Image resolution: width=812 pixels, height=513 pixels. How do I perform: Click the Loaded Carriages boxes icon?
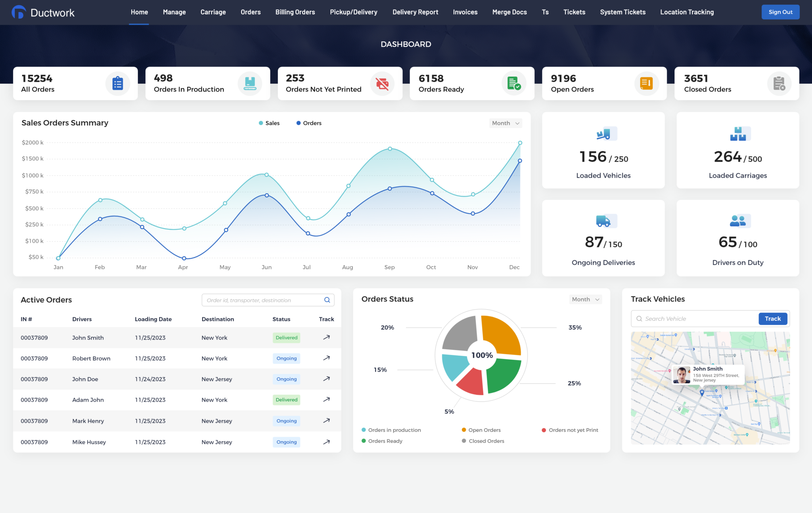[740, 134]
